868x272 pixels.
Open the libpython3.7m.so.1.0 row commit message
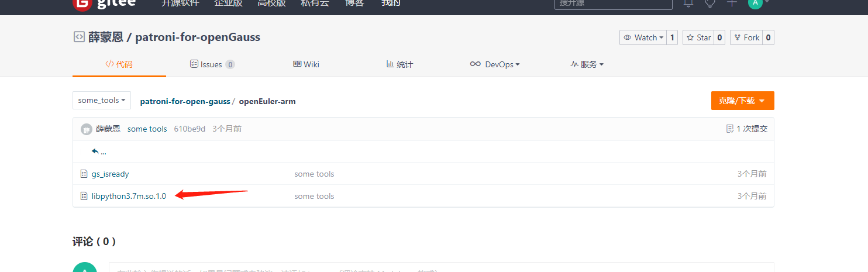(314, 196)
